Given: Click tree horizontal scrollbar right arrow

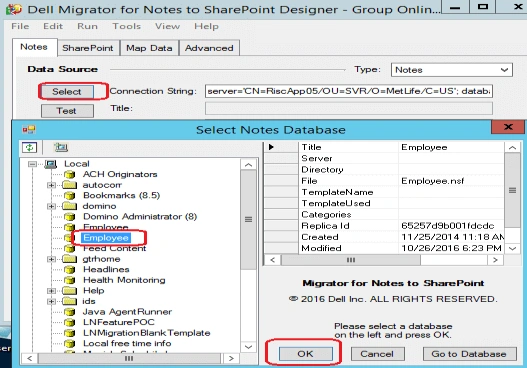Looking at the screenshot, I should (231, 358).
